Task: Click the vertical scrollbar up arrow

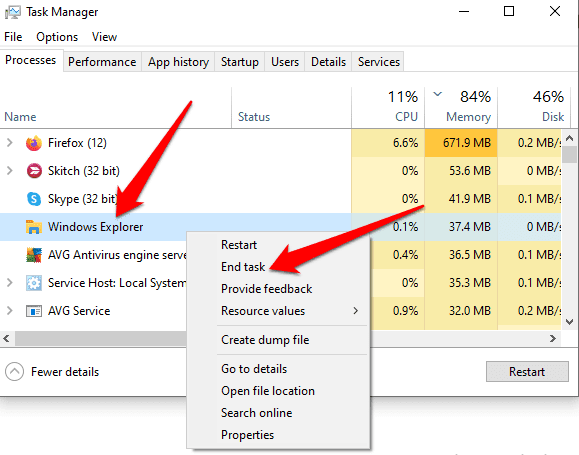Action: pyautogui.click(x=569, y=138)
